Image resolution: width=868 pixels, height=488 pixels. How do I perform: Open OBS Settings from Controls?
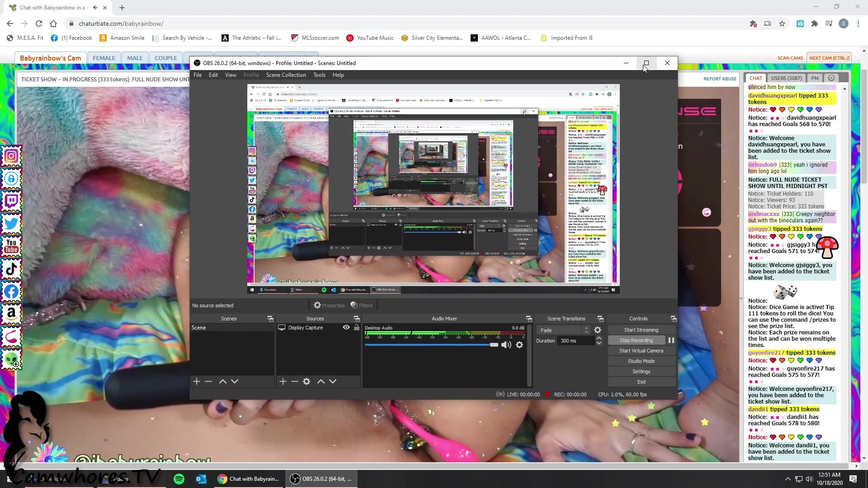(641, 371)
